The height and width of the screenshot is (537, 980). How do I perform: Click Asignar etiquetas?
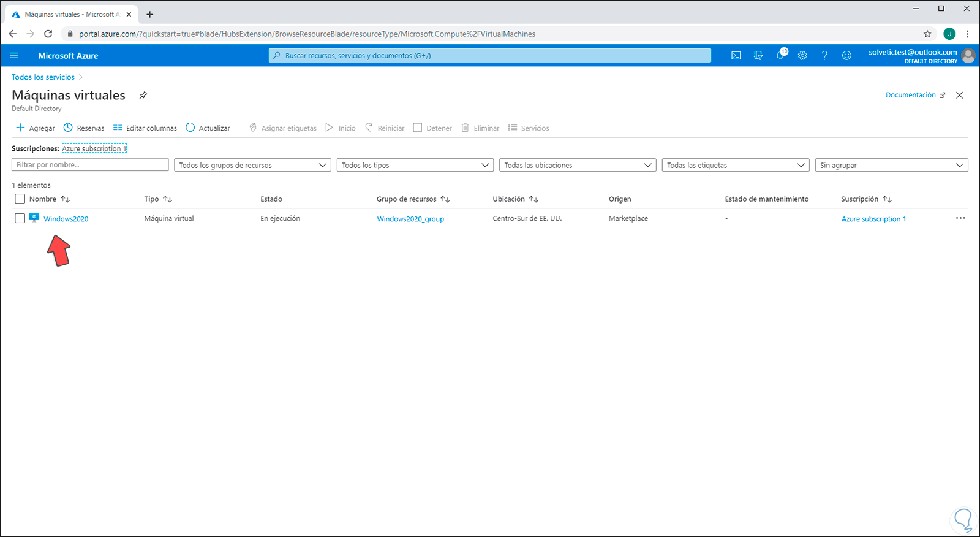283,128
